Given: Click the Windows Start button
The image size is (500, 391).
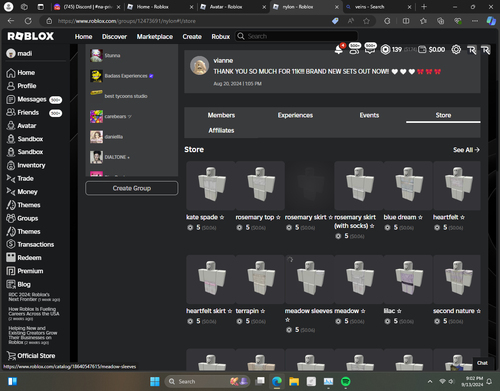Looking at the screenshot, I should tap(155, 381).
